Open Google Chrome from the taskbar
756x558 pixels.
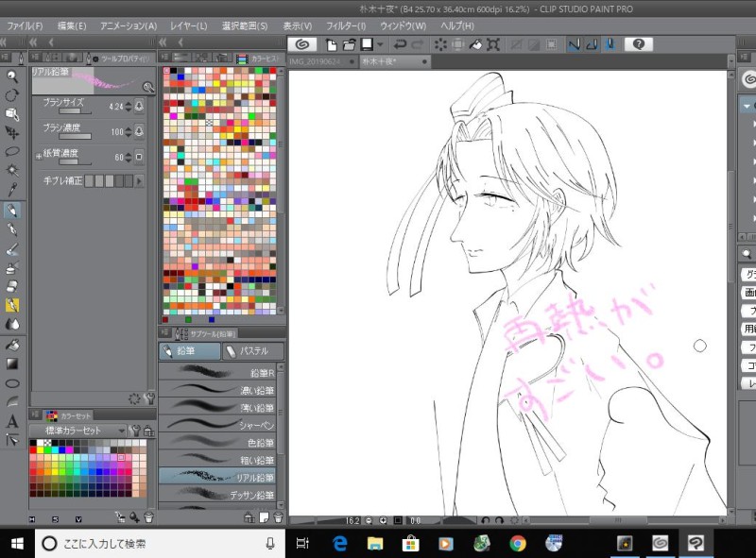tap(518, 544)
